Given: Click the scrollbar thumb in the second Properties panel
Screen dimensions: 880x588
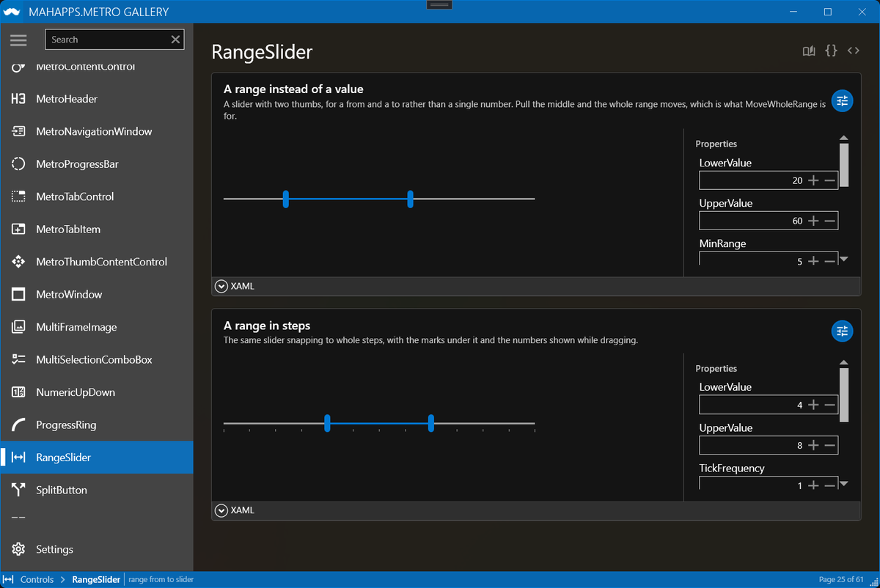Looking at the screenshot, I should pyautogui.click(x=843, y=395).
